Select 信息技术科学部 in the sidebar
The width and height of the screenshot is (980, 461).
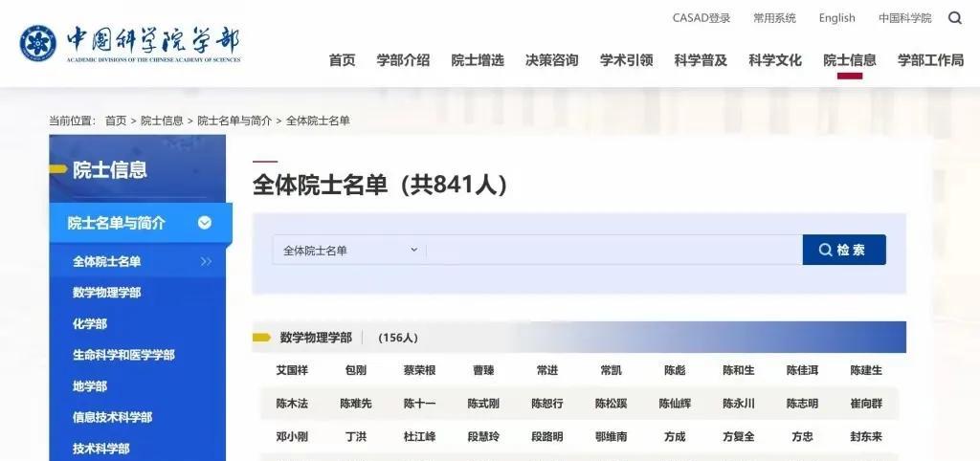[x=113, y=417]
